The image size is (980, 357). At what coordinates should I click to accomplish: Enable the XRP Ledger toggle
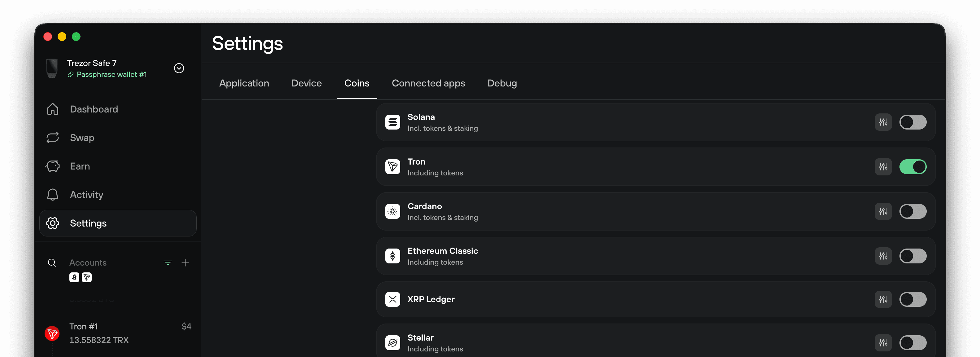coord(913,299)
